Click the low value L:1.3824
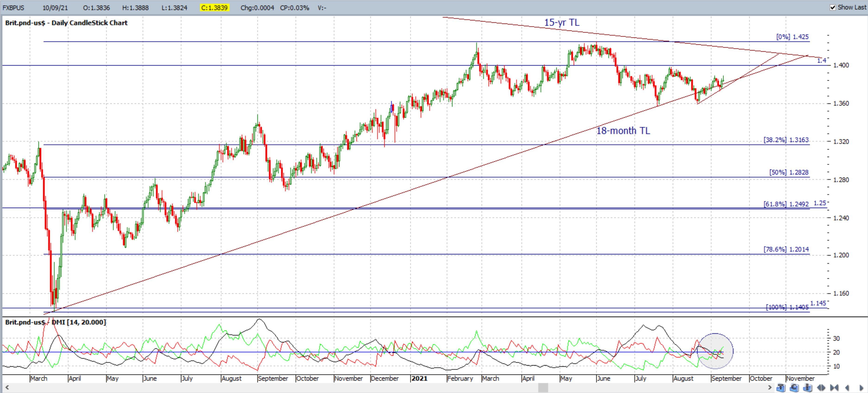This screenshot has width=868, height=393. pos(174,8)
